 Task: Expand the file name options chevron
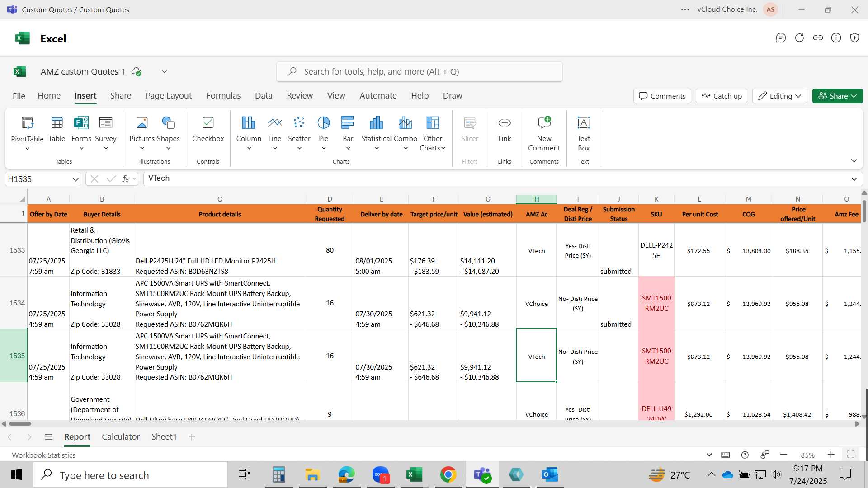(x=165, y=72)
